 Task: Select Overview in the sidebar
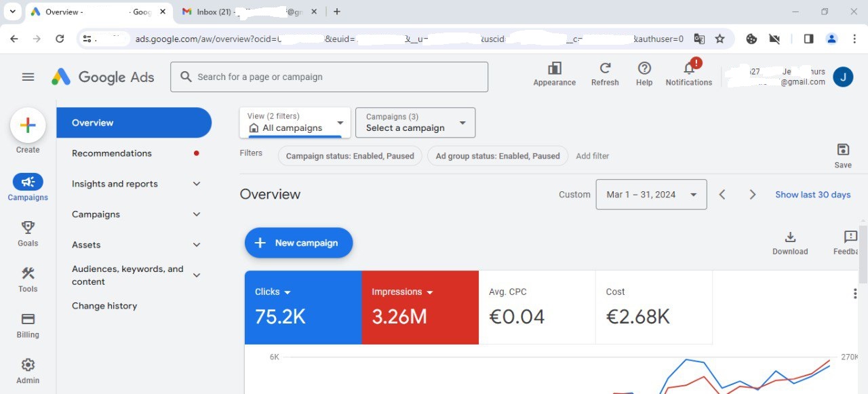pos(134,123)
